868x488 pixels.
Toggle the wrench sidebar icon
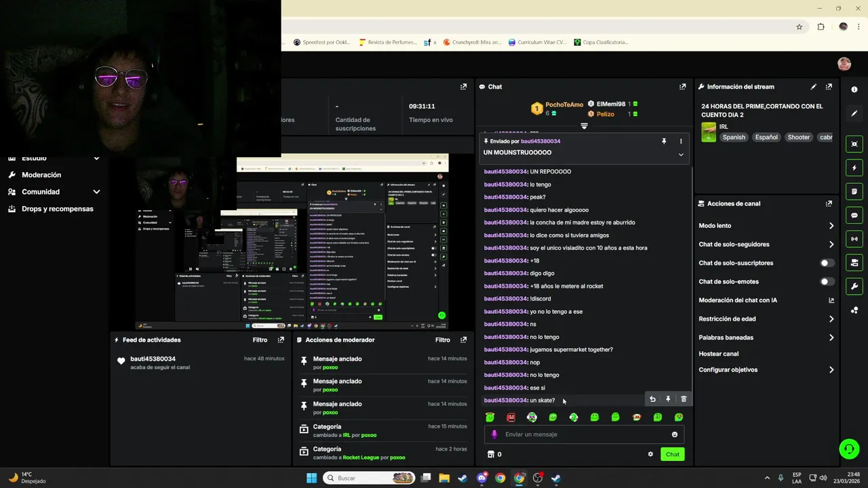pos(854,286)
